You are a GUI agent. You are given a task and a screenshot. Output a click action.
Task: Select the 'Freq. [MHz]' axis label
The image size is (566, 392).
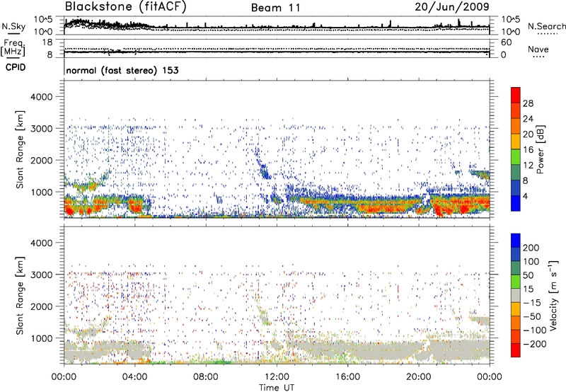13,48
